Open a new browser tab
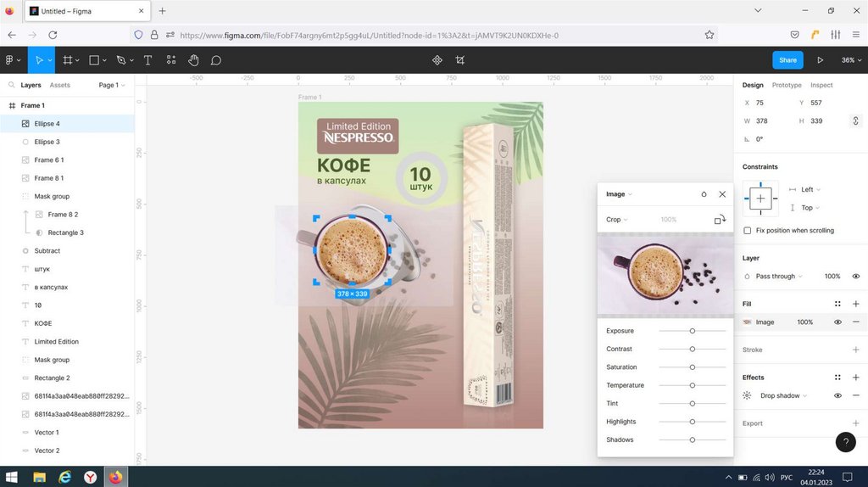Image resolution: width=868 pixels, height=487 pixels. 162,10
